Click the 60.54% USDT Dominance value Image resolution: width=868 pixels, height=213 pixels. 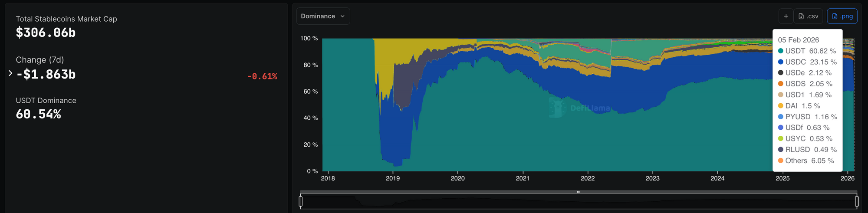pyautogui.click(x=38, y=114)
